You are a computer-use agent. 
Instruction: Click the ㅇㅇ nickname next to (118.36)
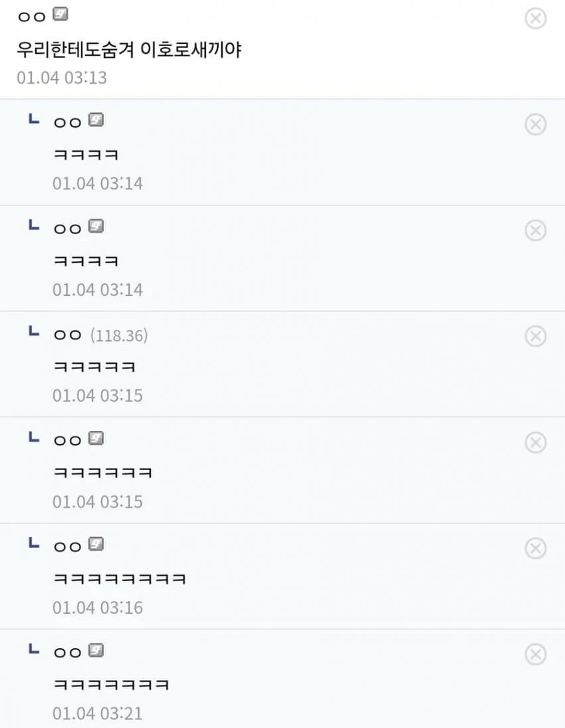(x=67, y=335)
